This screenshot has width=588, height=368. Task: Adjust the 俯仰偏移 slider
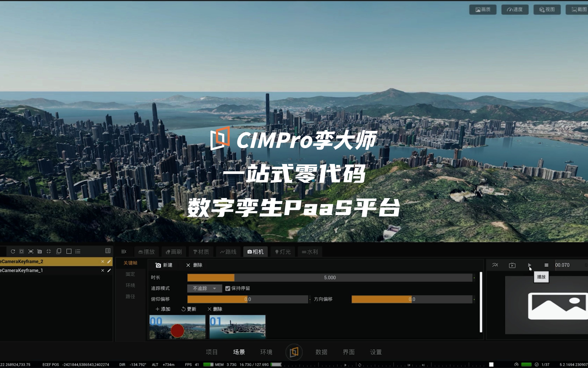pos(248,299)
